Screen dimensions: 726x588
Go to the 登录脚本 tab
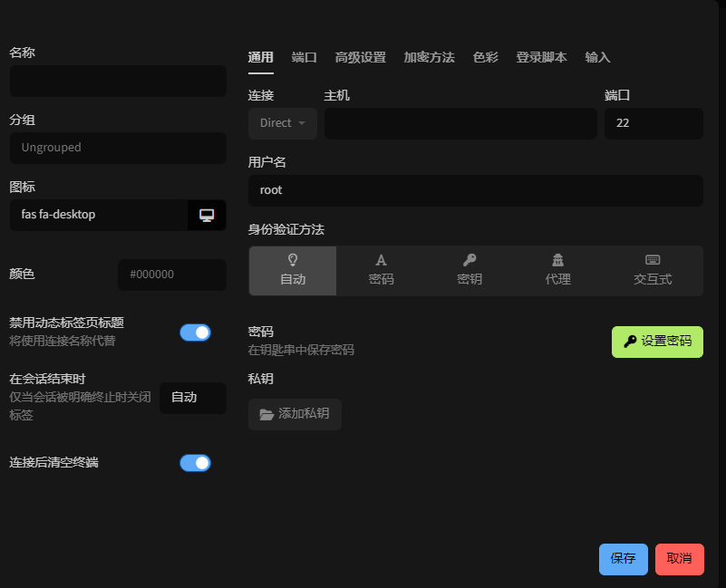coord(541,57)
